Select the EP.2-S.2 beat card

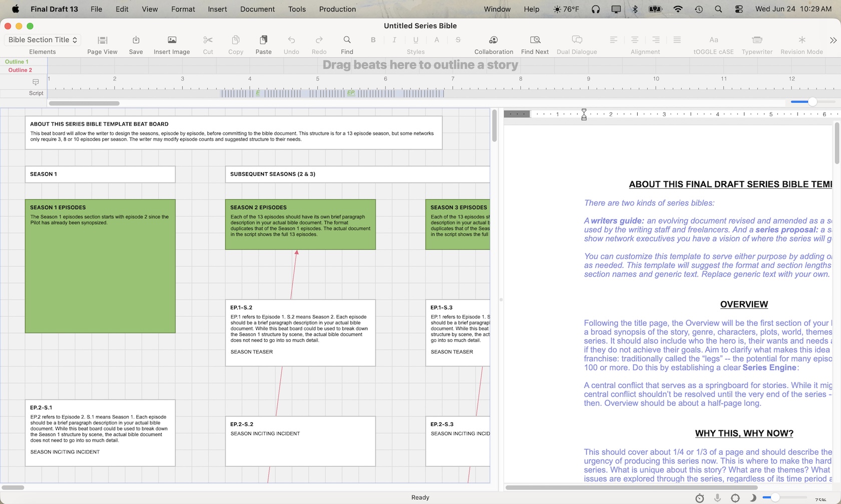click(x=300, y=441)
